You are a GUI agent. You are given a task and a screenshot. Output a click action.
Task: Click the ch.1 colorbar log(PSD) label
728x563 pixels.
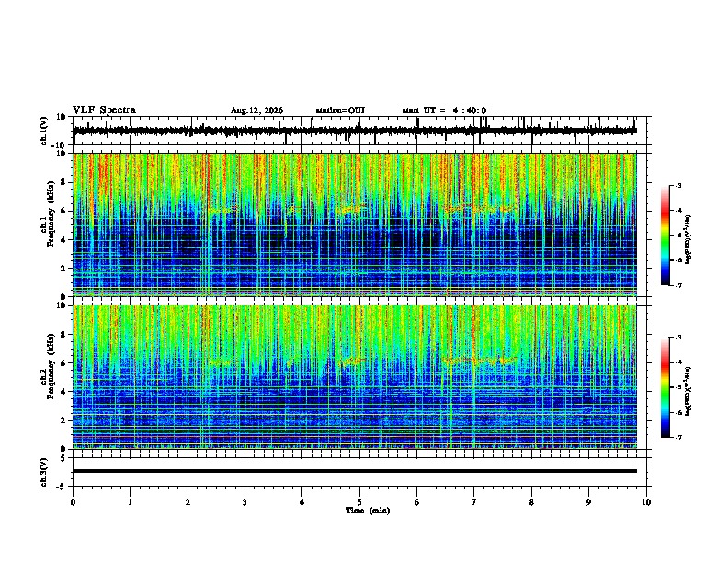(688, 240)
